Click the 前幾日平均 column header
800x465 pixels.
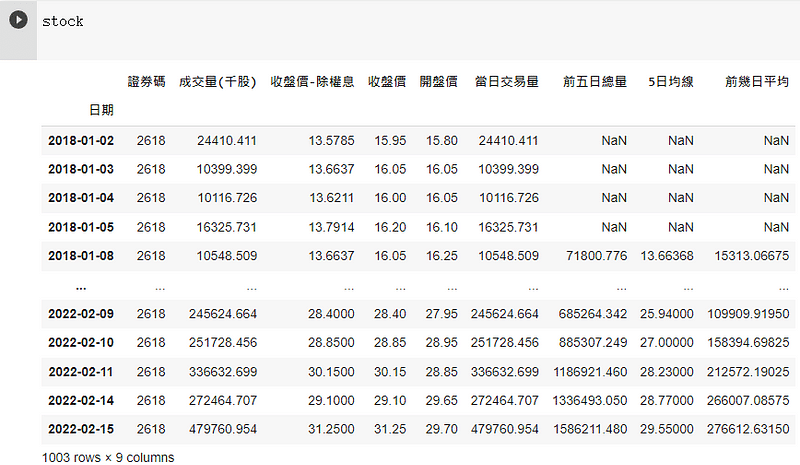coord(756,82)
